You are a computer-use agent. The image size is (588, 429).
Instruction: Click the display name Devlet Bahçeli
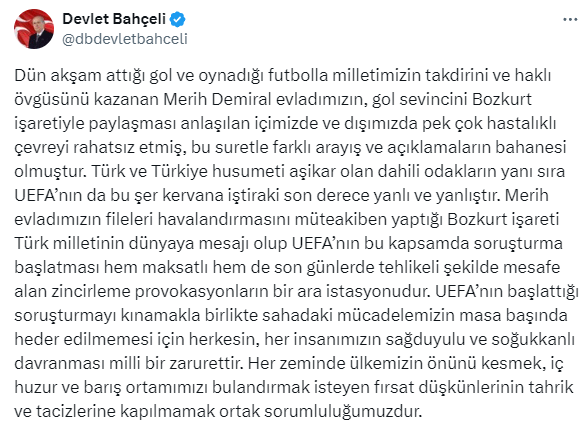[x=114, y=19]
